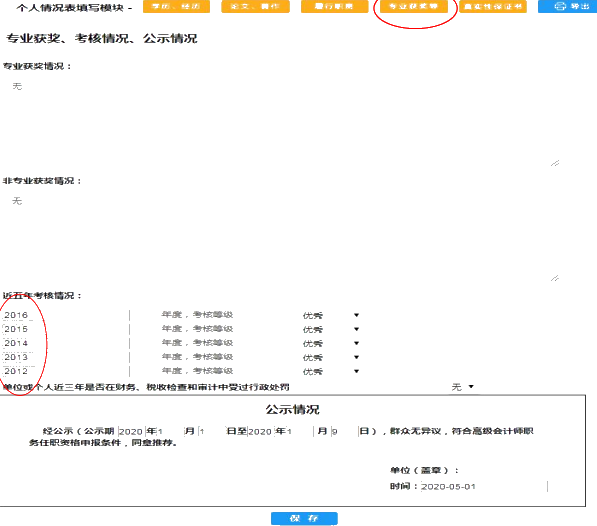Open the 2016 考核等级 dropdown
This screenshot has height=526, width=597.
point(330,315)
